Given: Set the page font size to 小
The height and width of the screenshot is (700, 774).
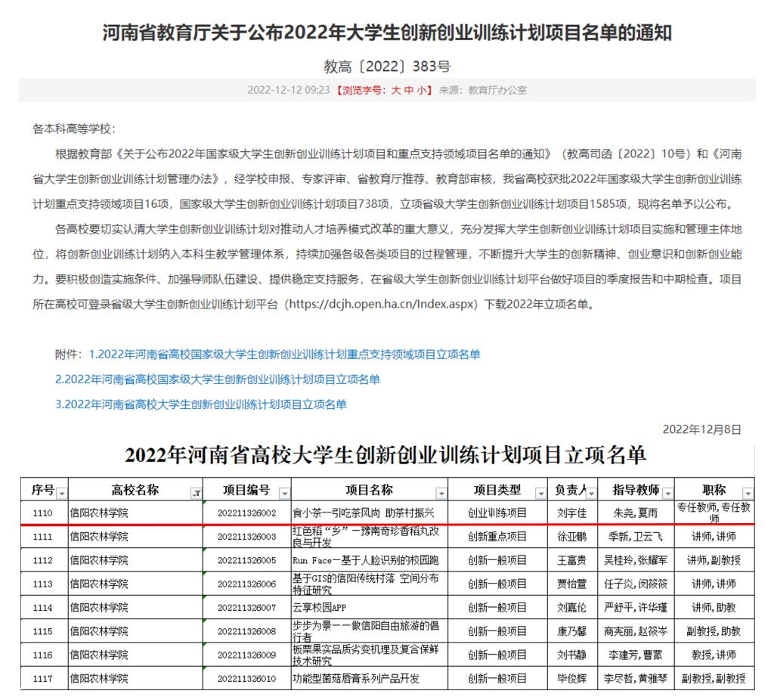Looking at the screenshot, I should click(x=421, y=90).
